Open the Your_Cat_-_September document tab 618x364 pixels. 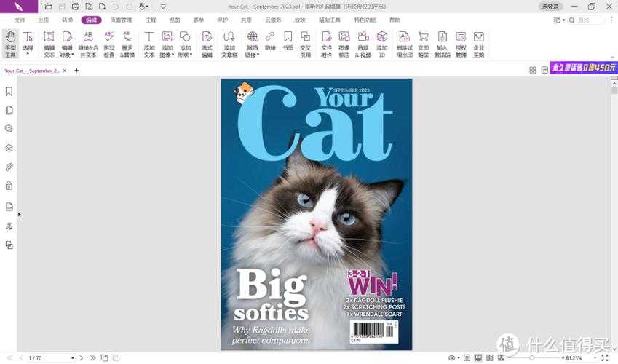coord(32,71)
